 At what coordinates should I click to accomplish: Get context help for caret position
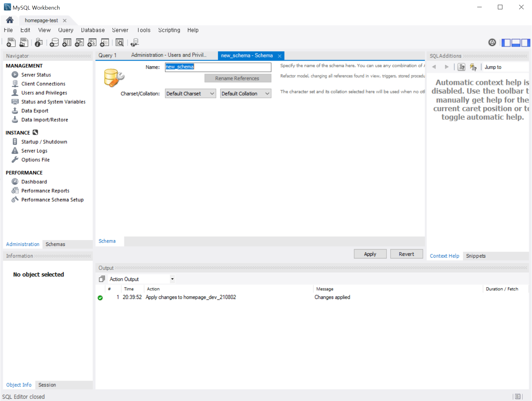pyautogui.click(x=462, y=67)
